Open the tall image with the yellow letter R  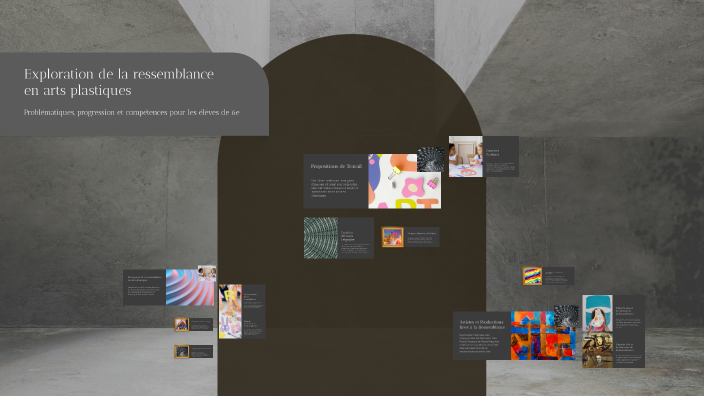coord(230,311)
